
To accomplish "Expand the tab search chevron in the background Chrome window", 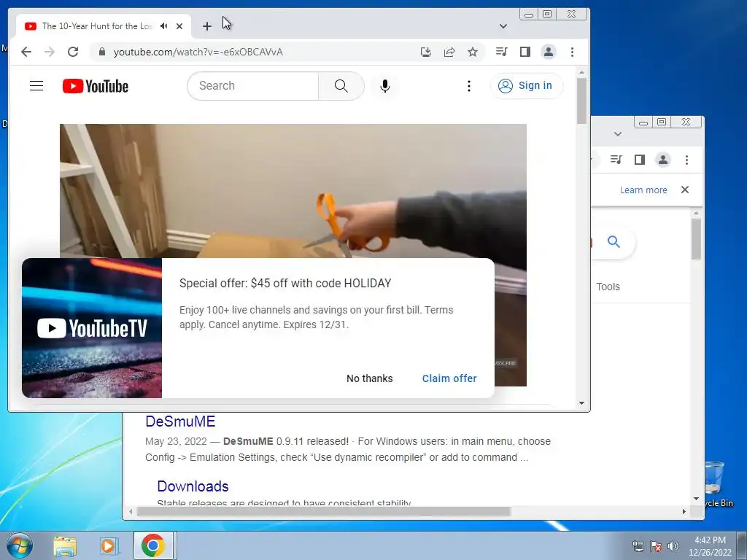I will coord(618,134).
